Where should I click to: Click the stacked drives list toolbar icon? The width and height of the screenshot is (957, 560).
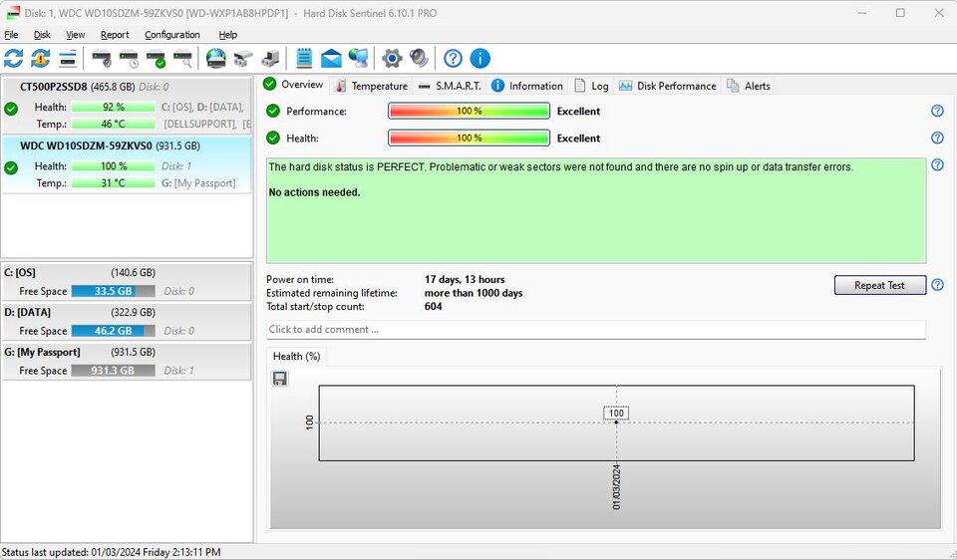[68, 59]
